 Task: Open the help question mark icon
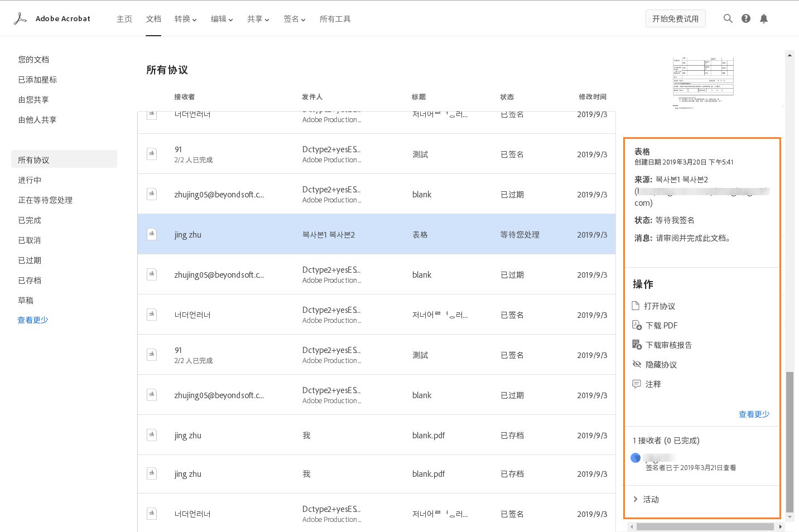[x=746, y=18]
